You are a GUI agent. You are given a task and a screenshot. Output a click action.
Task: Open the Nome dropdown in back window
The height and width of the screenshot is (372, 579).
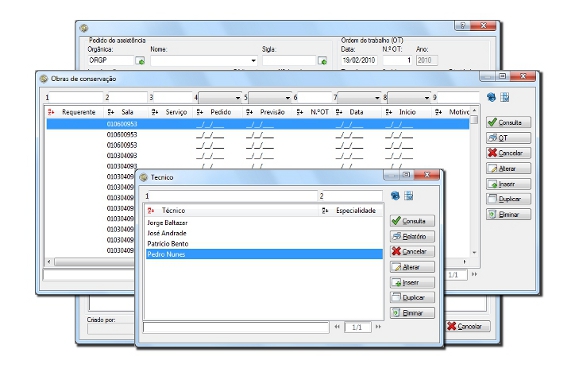(x=253, y=61)
